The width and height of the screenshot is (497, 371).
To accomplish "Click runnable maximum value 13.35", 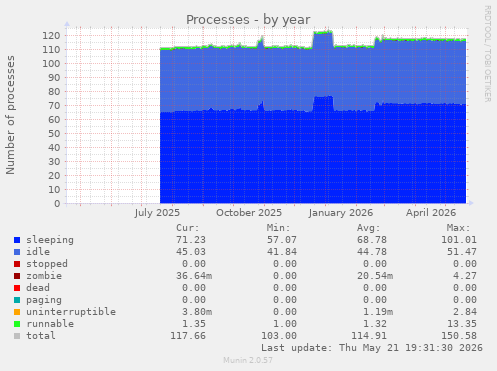I will pyautogui.click(x=462, y=324).
